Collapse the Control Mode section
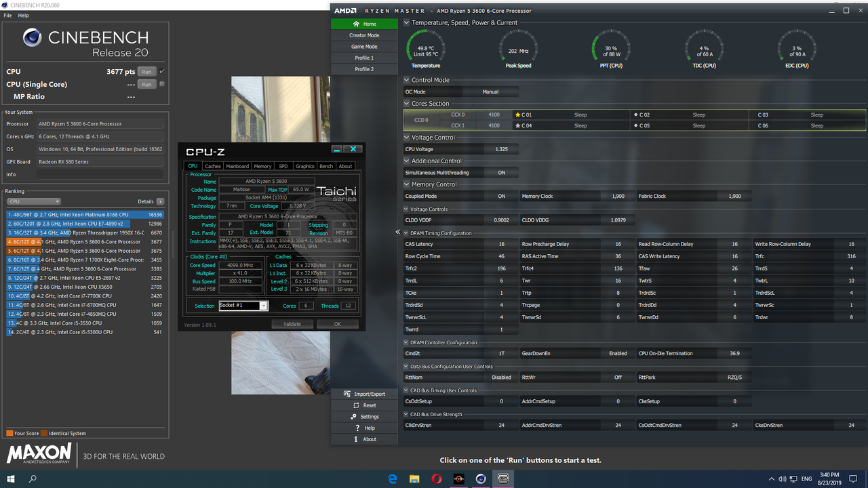868x488 pixels. point(406,80)
